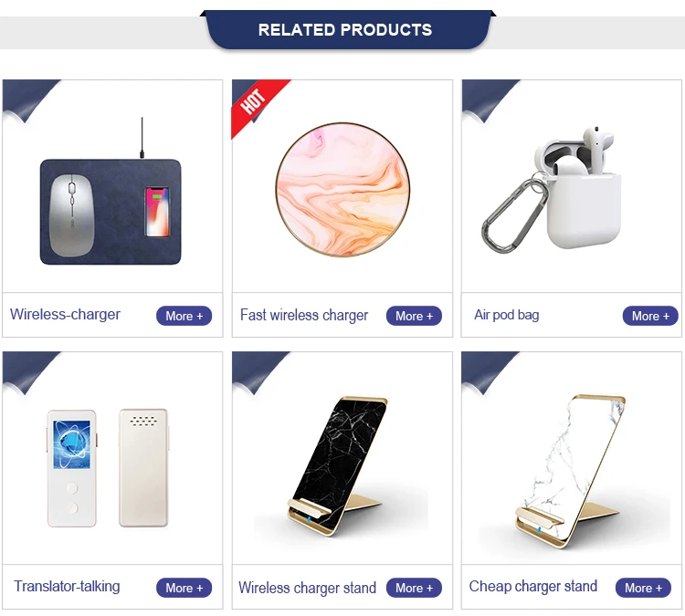Click the red HOT ribbon badge

click(x=258, y=106)
